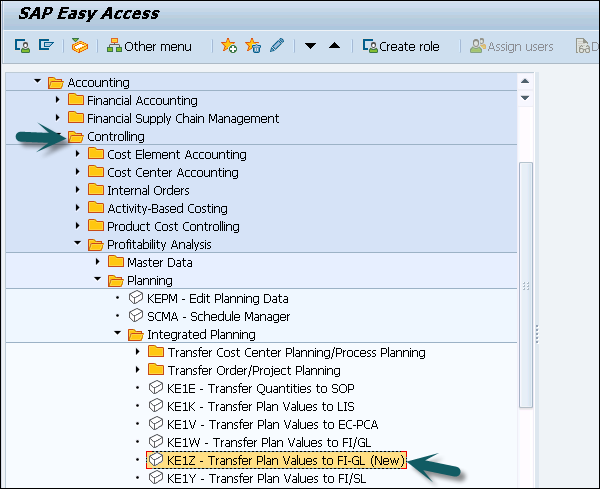Collapse the Accounting folder node
Screen dimensions: 600x489
tap(38, 82)
